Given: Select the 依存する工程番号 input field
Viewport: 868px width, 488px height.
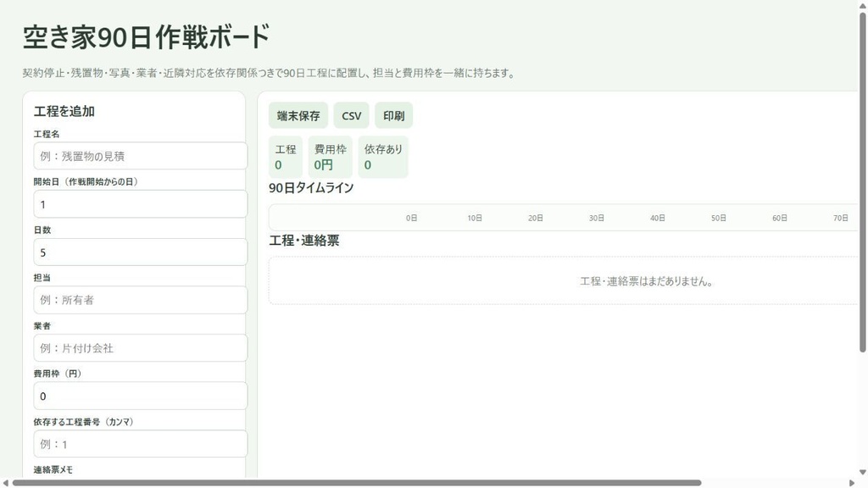Looking at the screenshot, I should (141, 444).
